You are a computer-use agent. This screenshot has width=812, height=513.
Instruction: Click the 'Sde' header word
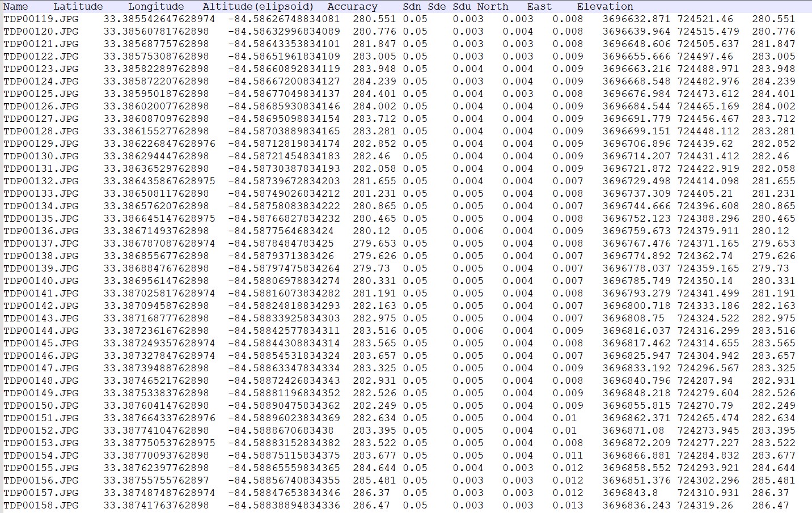[437, 7]
